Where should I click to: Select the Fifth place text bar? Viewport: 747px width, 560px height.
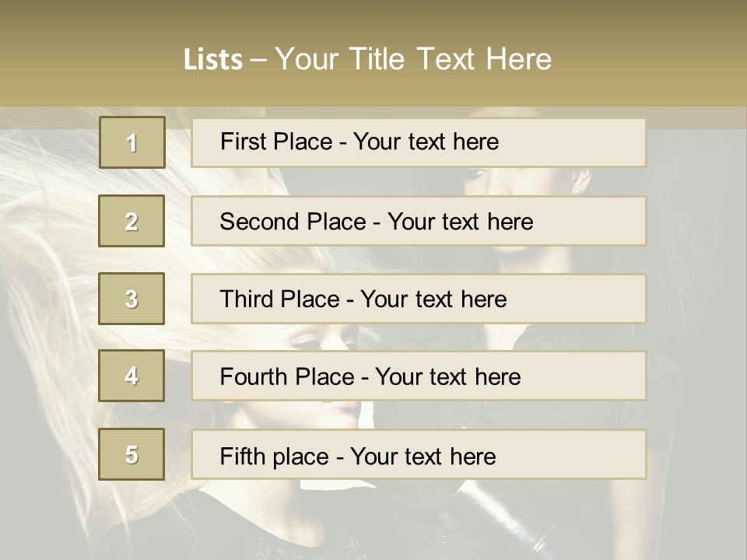pos(419,454)
